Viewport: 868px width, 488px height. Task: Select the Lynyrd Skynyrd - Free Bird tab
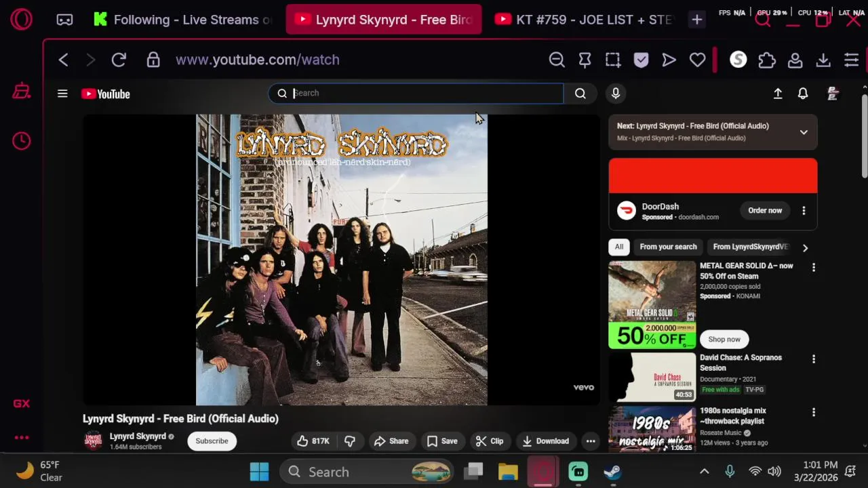pos(384,20)
